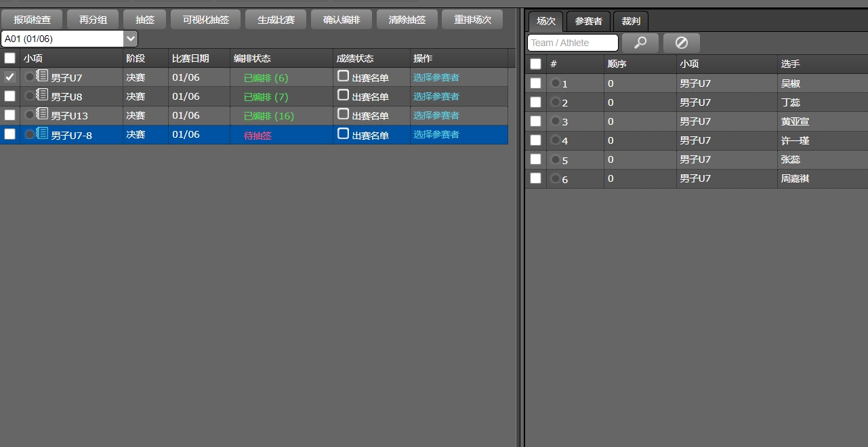Click the clear filter circle-slash icon
Viewport: 868px width, 447px height.
point(681,43)
